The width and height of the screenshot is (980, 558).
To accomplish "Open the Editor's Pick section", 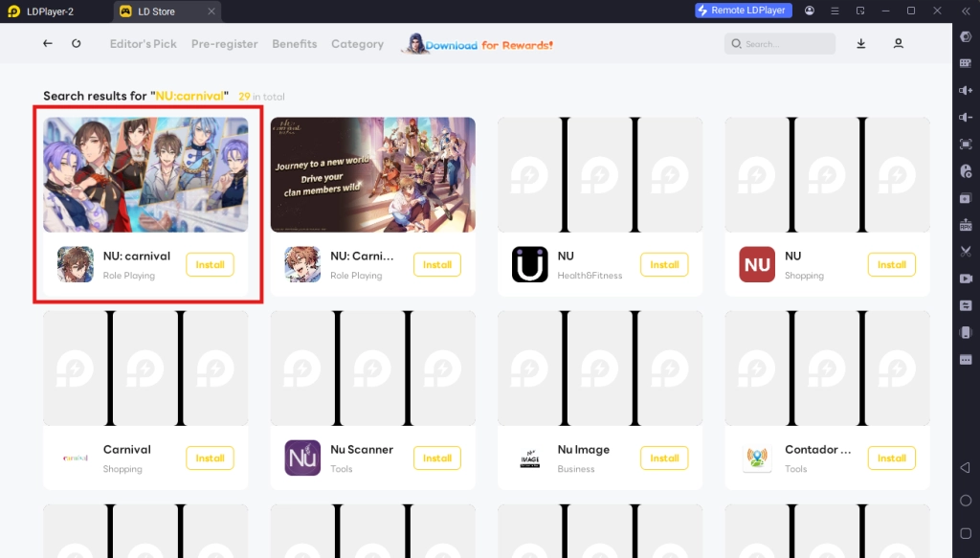I will point(144,44).
